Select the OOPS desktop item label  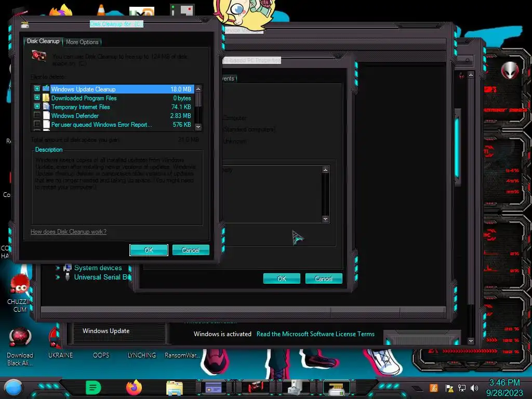[x=101, y=355]
